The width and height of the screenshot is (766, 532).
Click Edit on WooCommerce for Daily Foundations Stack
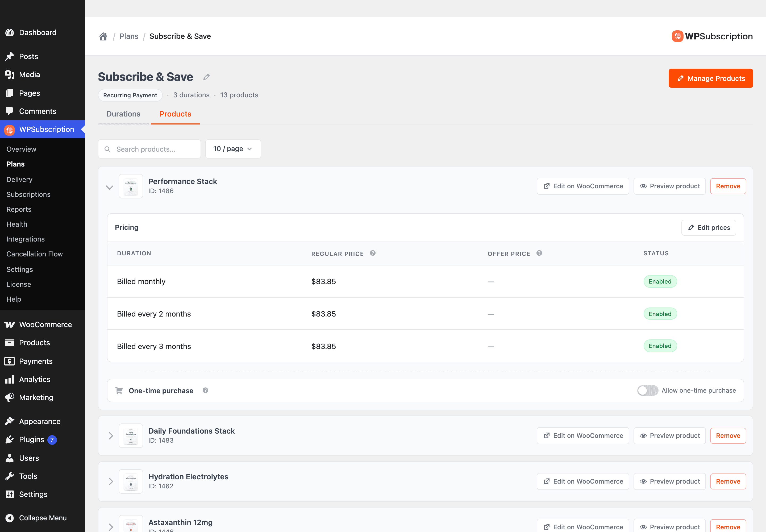click(583, 436)
